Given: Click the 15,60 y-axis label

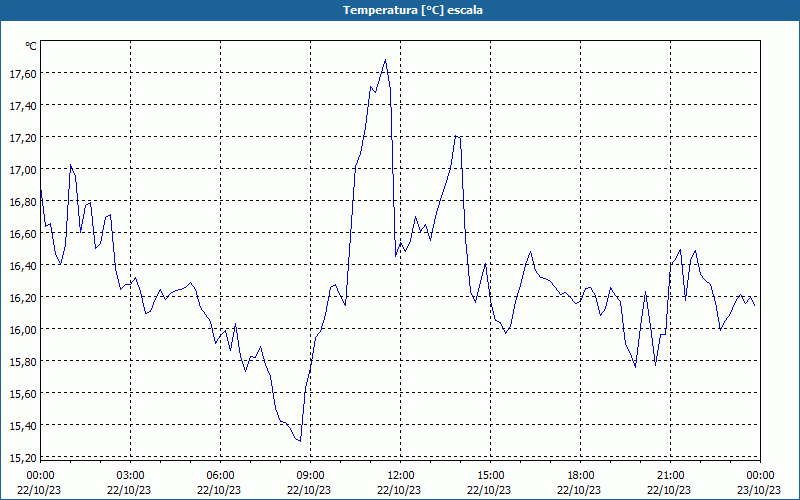Looking at the screenshot, I should click(23, 393).
